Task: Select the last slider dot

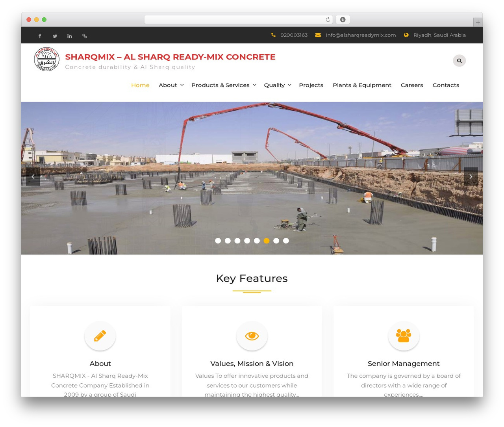Action: [286, 241]
